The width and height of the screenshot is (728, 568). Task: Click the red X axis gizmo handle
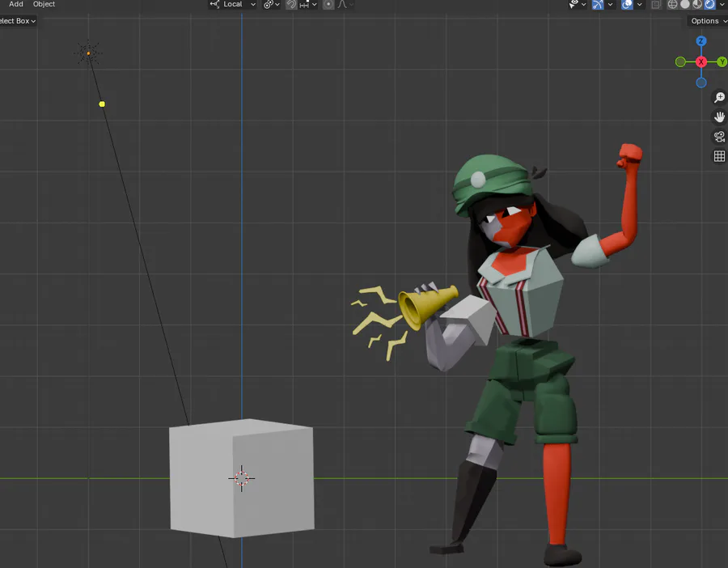tap(701, 61)
